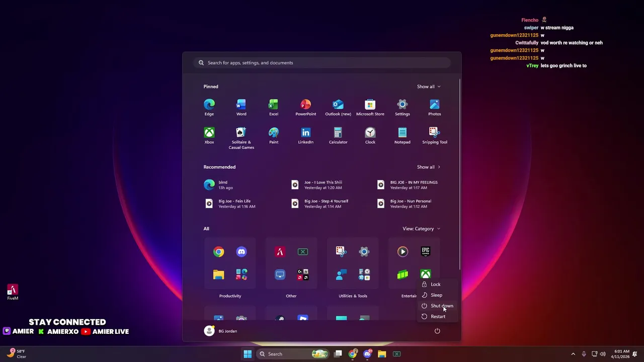
Task: Open the LinkedIn pinned app
Action: point(306,135)
